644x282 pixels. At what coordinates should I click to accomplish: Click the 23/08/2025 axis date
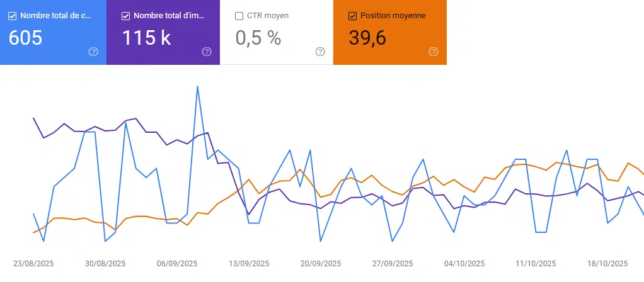point(33,264)
